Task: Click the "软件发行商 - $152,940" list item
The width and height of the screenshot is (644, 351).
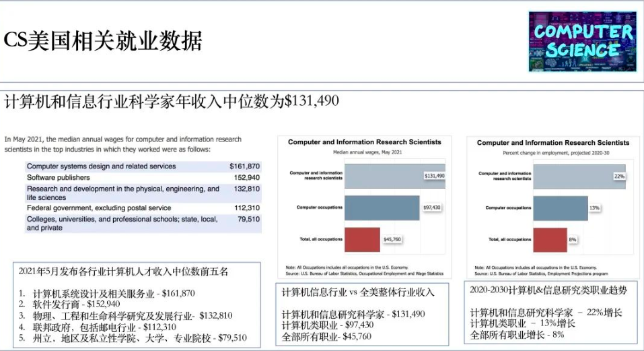Action: tap(79, 304)
